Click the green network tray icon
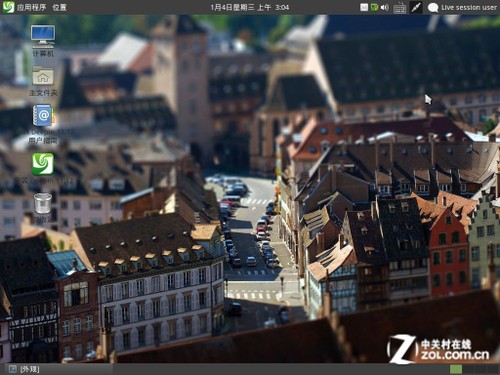The image size is (500, 375). [x=374, y=7]
